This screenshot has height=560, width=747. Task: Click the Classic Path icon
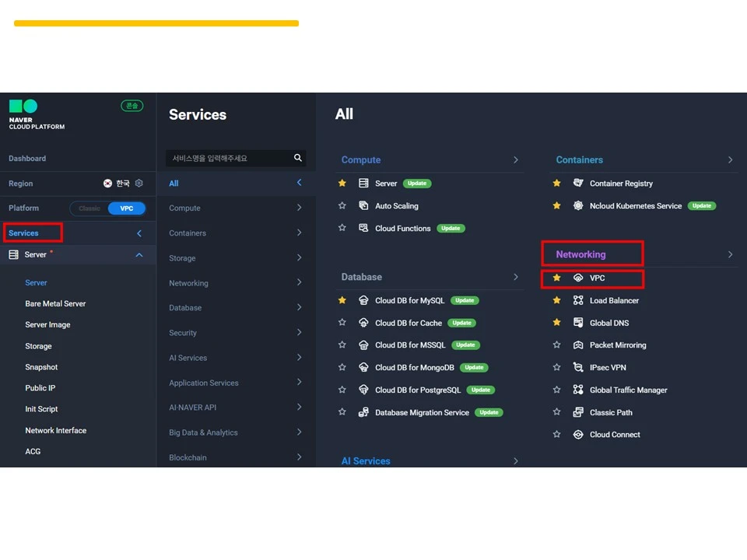tap(578, 412)
